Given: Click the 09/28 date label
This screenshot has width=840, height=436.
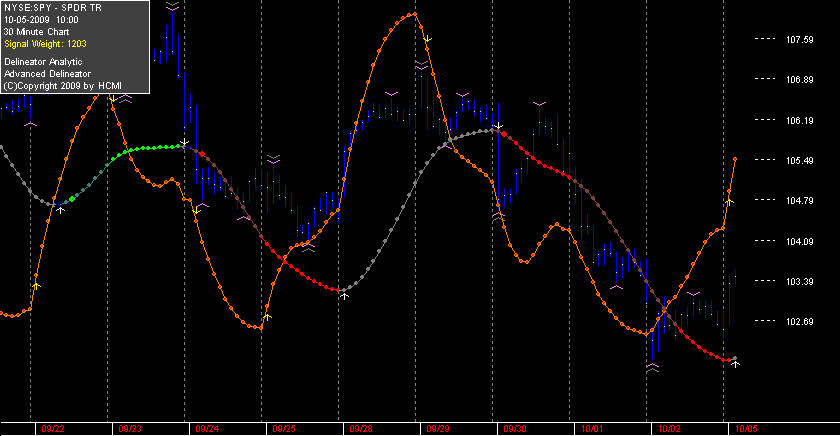Looking at the screenshot, I should [361, 429].
